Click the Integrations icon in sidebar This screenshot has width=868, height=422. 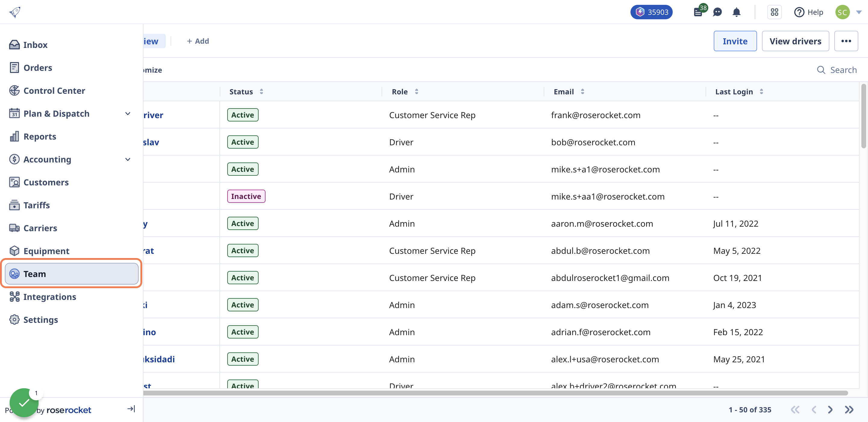coord(14,297)
